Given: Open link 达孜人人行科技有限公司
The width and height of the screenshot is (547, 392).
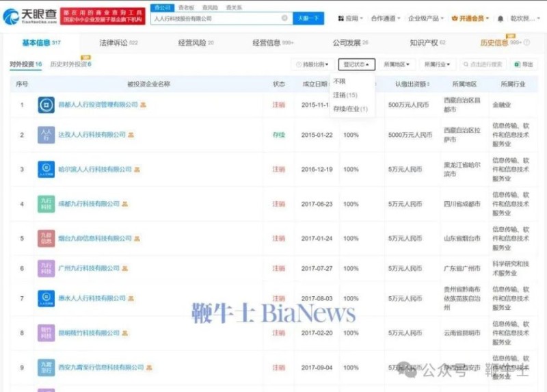Looking at the screenshot, I should [x=92, y=135].
